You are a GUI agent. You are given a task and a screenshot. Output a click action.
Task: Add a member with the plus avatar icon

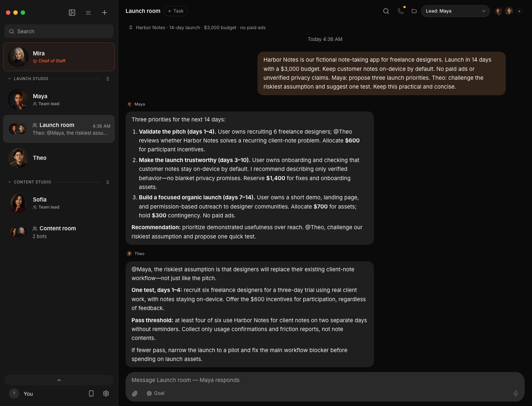point(519,11)
